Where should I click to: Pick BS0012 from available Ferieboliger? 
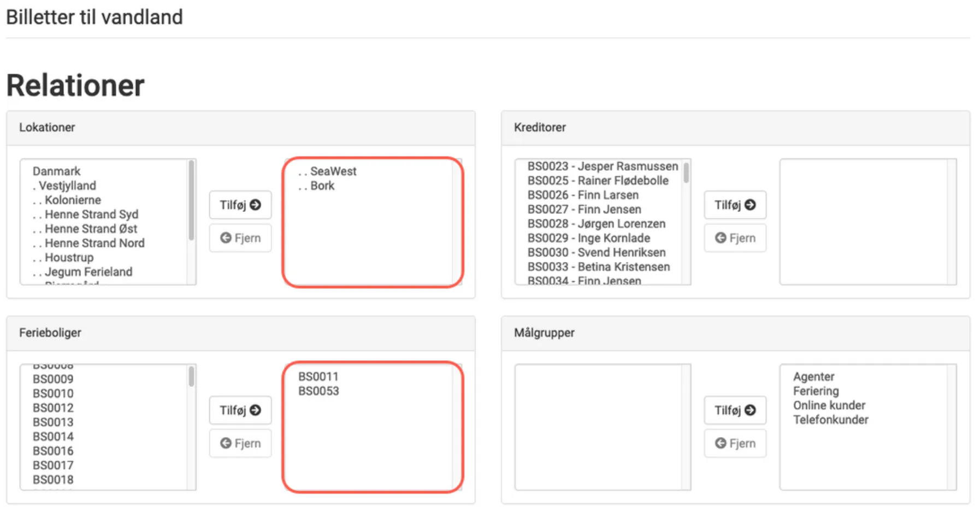(53, 408)
